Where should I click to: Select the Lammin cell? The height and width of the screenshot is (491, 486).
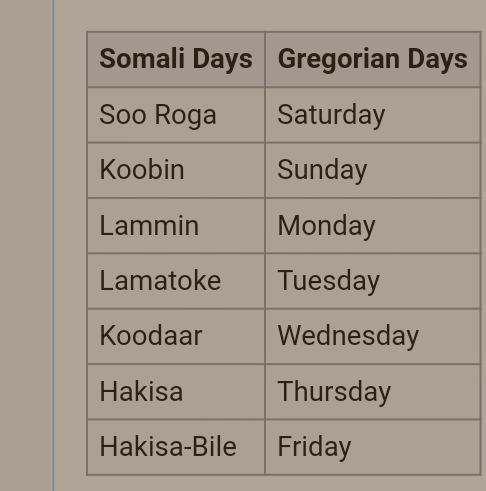point(176,226)
